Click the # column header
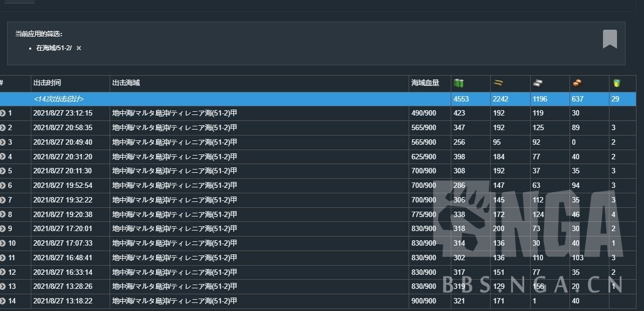This screenshot has height=311, width=644. pyautogui.click(x=2, y=83)
